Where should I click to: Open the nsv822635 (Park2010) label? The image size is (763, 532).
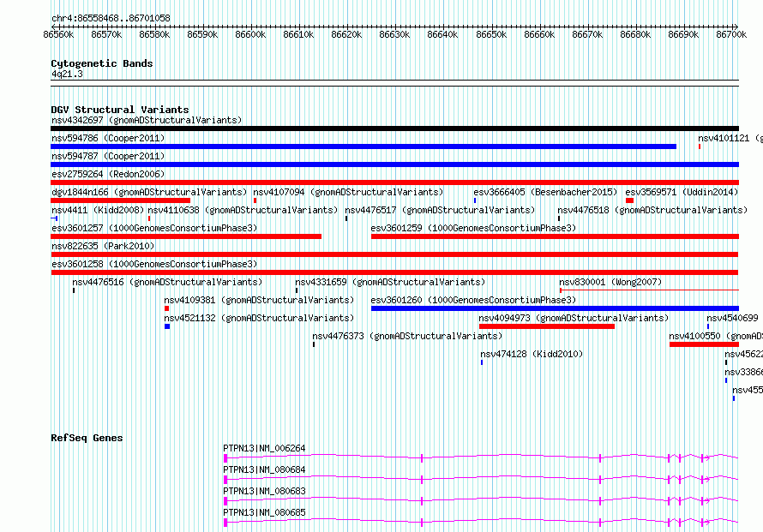click(x=103, y=246)
